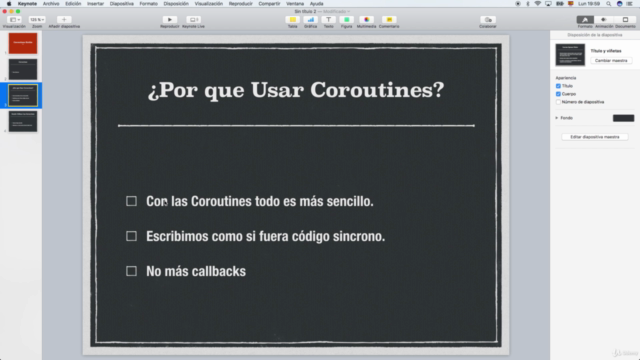
Task: Enable Número de diapositiva checkbox
Action: 558,102
